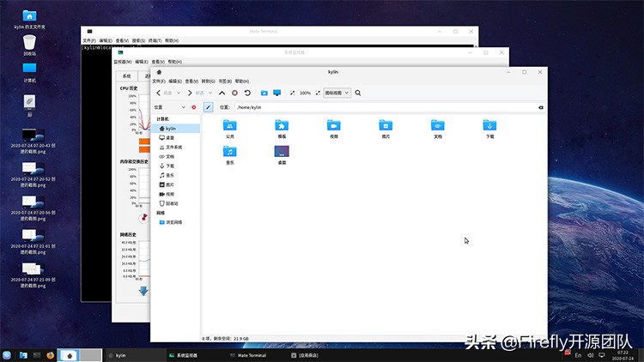Switch to the system monitor 系统 tab
The height and width of the screenshot is (362, 644).
[127, 76]
